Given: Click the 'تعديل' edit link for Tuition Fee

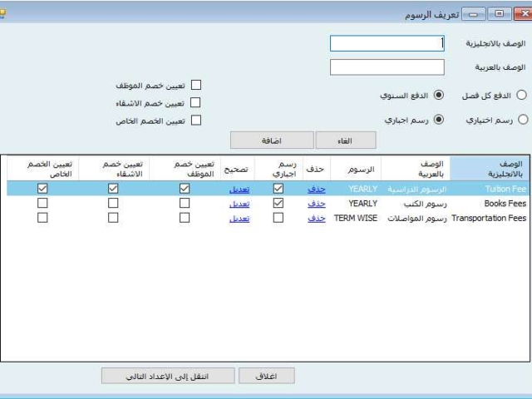Looking at the screenshot, I should [239, 189].
